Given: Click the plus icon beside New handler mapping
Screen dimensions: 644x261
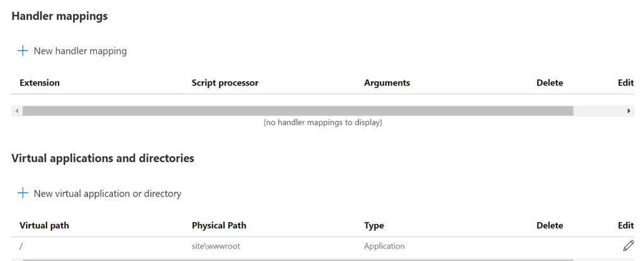Looking at the screenshot, I should (23, 51).
